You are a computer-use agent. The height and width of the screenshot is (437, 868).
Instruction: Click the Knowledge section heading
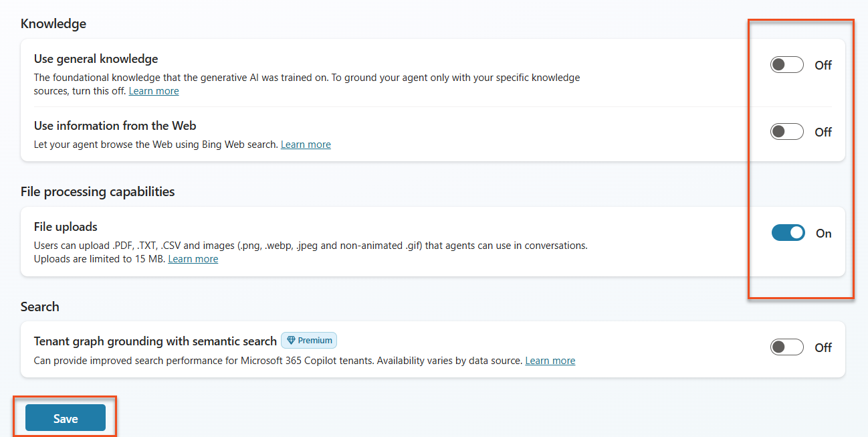53,23
